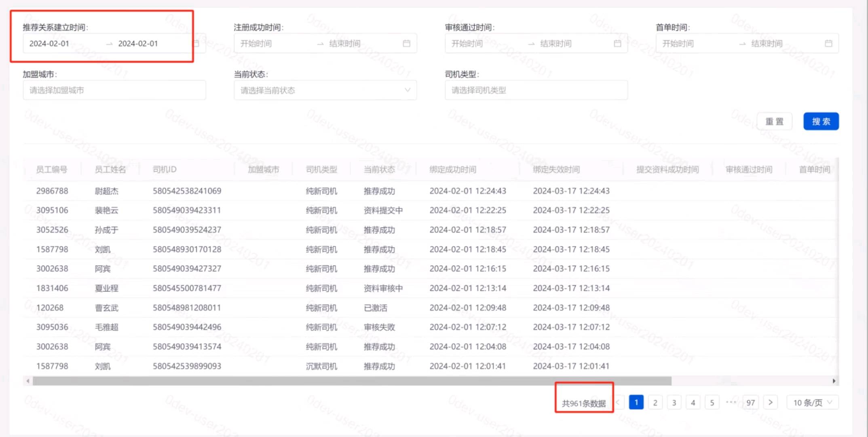This screenshot has width=868, height=437.
Task: Go to page 2
Action: (x=655, y=402)
